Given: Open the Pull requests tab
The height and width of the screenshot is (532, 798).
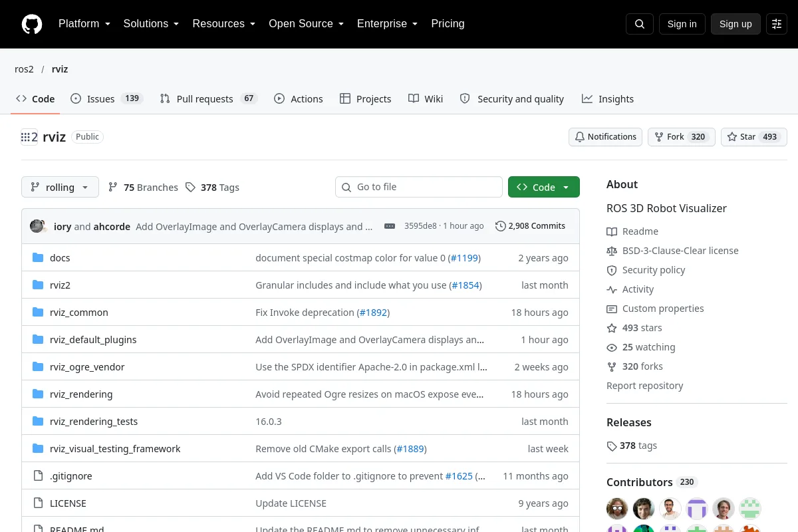Looking at the screenshot, I should [209, 98].
